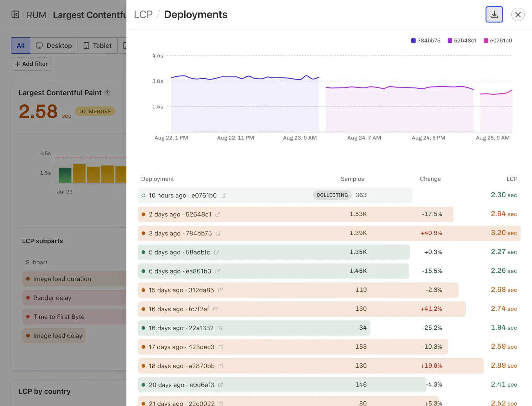Click the Deployment column header
The image size is (532, 406).
coord(157,179)
